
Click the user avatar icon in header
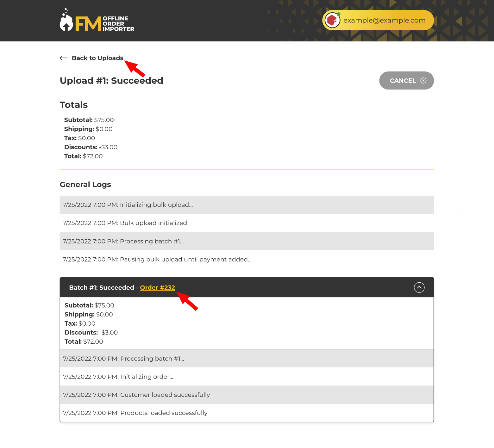point(332,20)
